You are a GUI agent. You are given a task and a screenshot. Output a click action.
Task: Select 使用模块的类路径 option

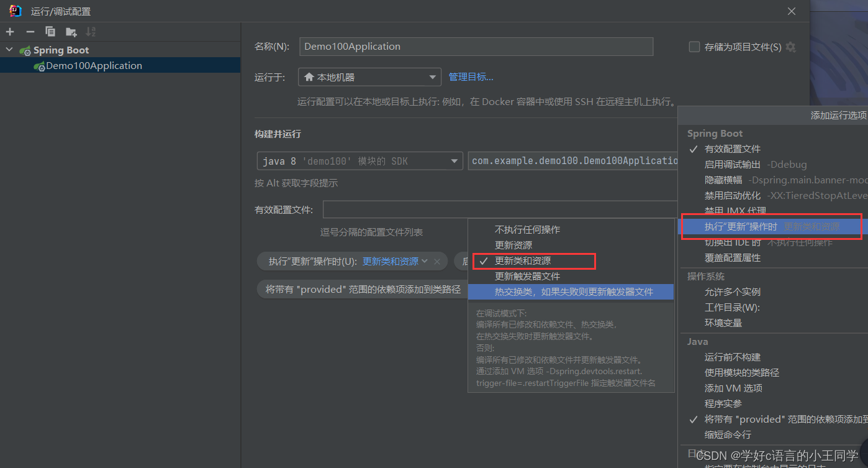click(774, 373)
